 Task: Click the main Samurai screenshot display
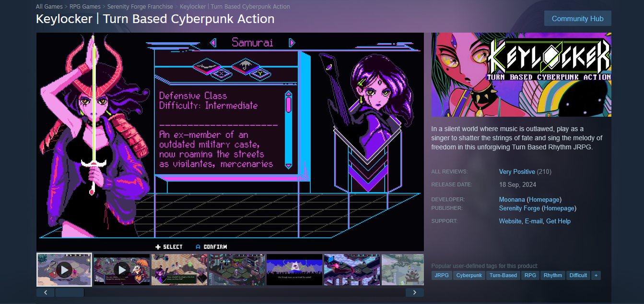230,142
